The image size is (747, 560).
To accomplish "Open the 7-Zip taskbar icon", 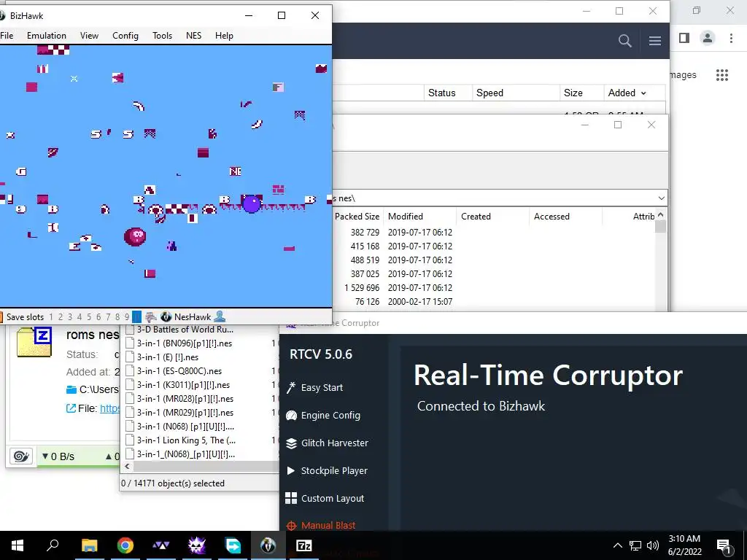I will (x=304, y=545).
